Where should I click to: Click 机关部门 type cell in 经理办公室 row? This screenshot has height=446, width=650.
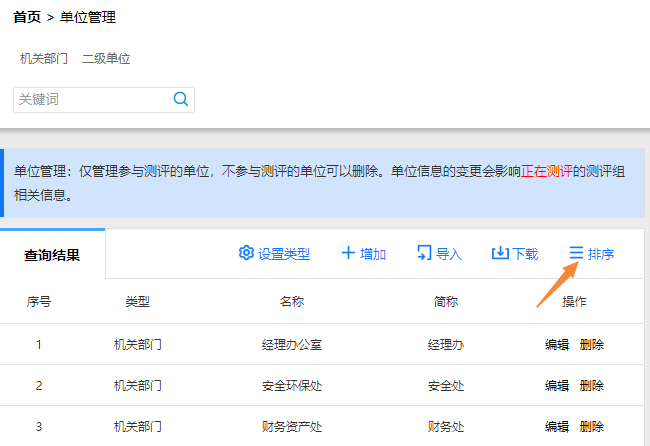pos(138,344)
